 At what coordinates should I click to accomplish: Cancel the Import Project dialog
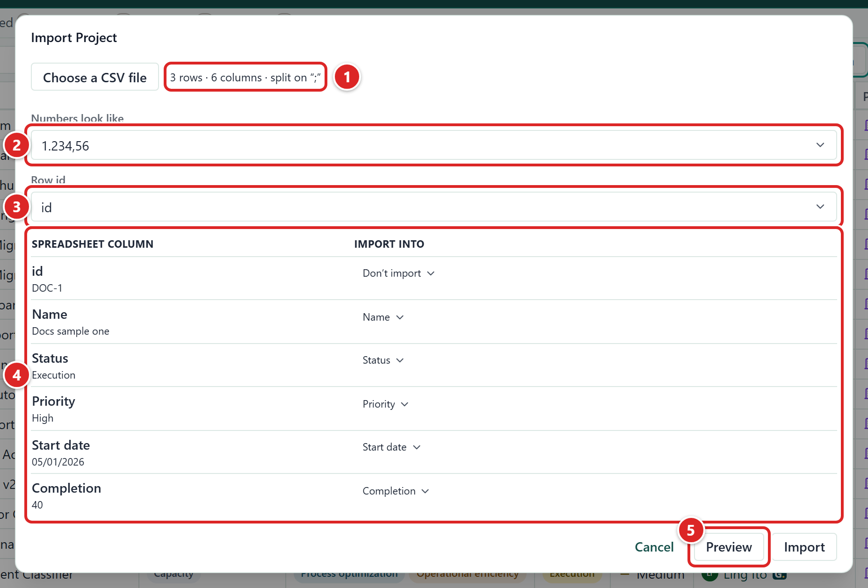click(x=654, y=547)
